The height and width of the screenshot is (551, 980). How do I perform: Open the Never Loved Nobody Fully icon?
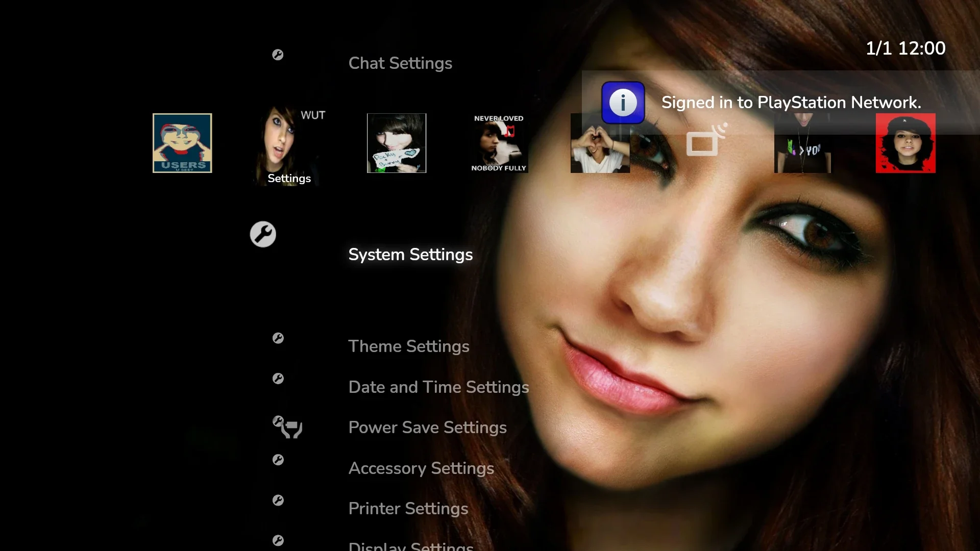[x=499, y=143]
